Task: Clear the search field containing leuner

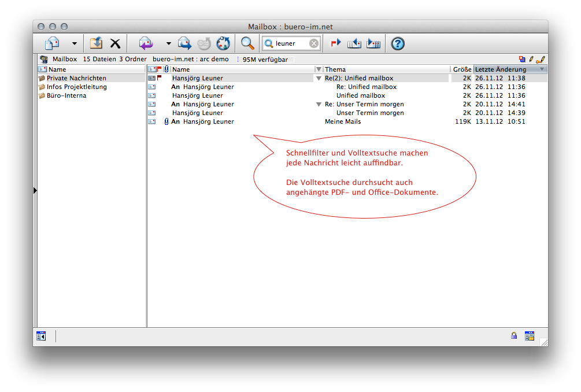Action: [313, 43]
